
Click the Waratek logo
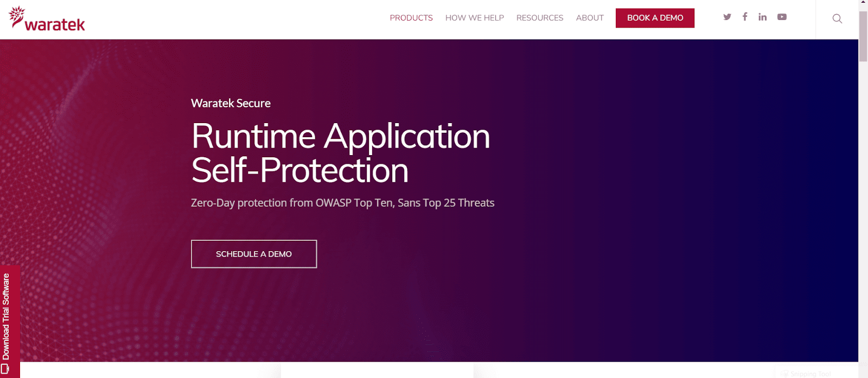[47, 19]
